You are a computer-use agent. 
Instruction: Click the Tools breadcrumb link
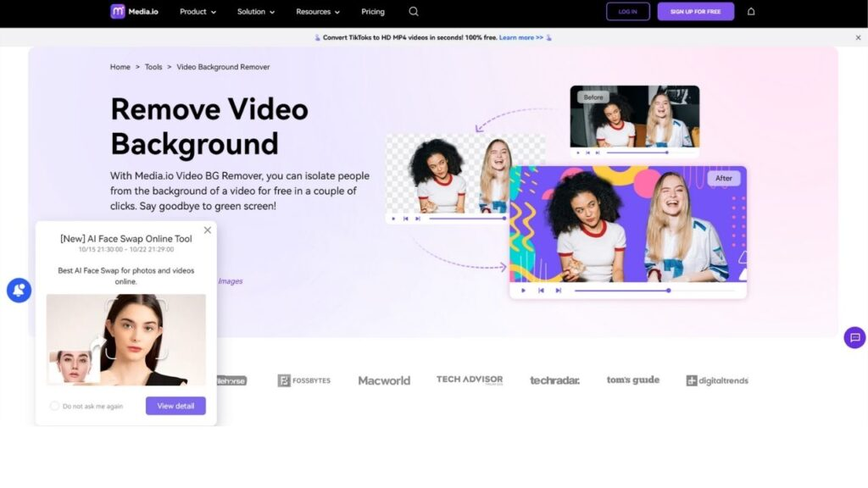pos(153,66)
